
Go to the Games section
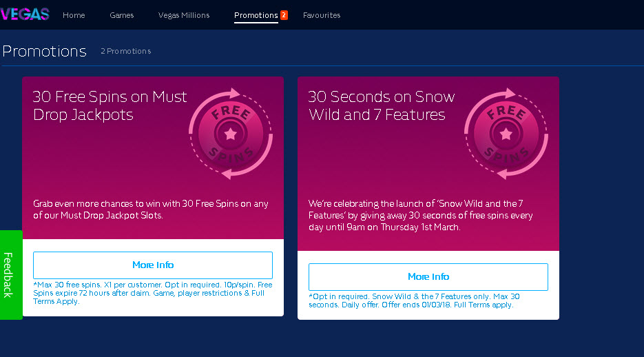(122, 15)
